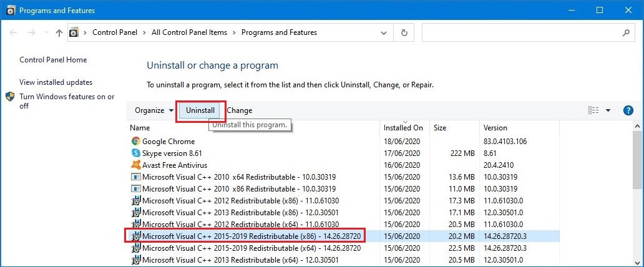This screenshot has width=644, height=267.
Task: Click the Control Panel icon in address bar
Action: (x=74, y=32)
